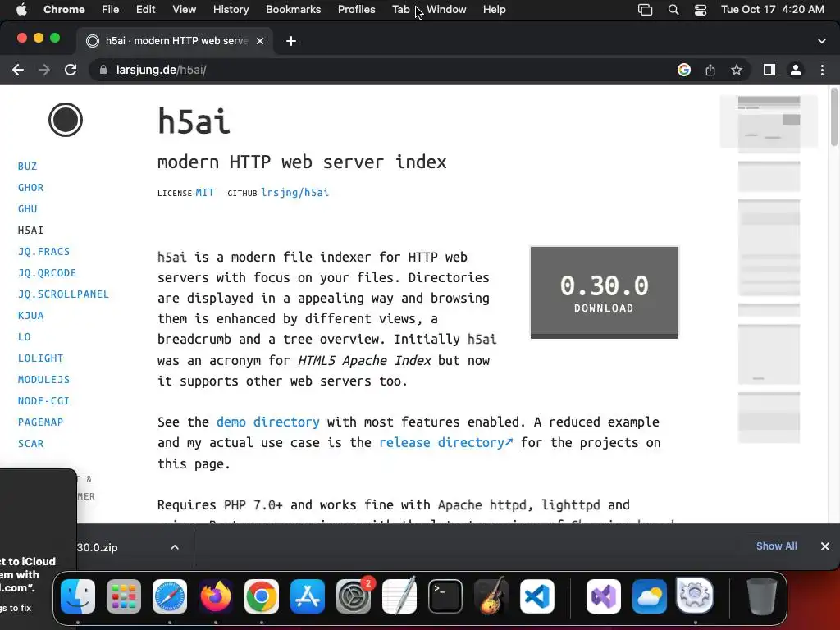Open Terminal from the dock
The width and height of the screenshot is (840, 630).
(x=445, y=596)
